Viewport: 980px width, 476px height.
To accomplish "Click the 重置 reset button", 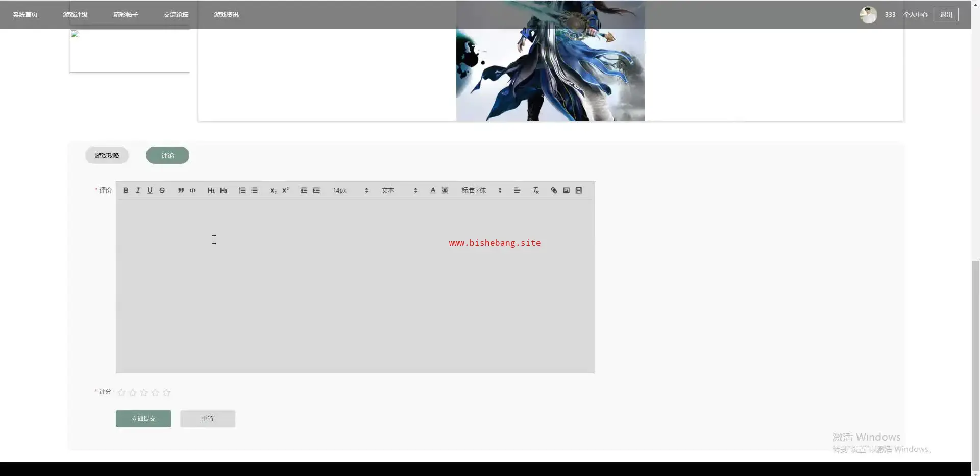I will tap(208, 419).
